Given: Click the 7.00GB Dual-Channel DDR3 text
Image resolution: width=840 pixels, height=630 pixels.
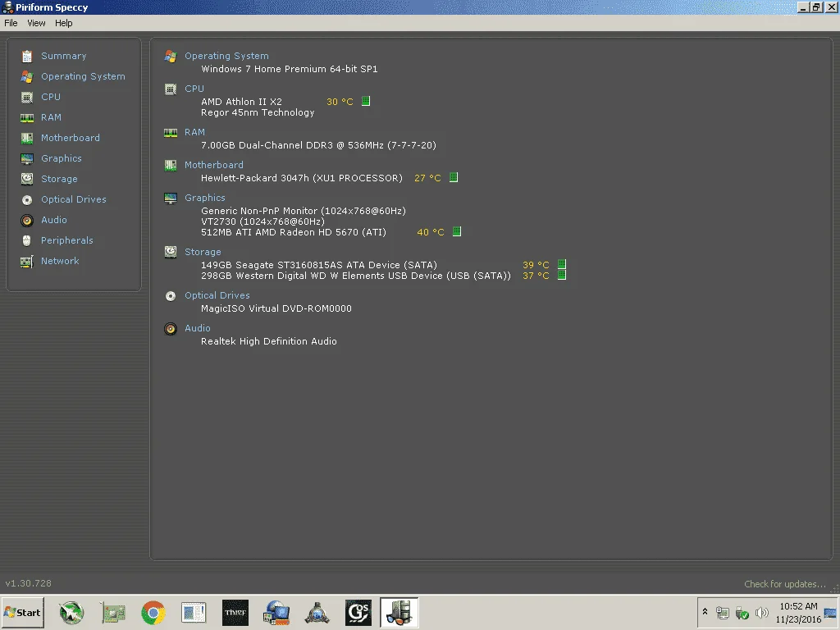Looking at the screenshot, I should (x=318, y=145).
